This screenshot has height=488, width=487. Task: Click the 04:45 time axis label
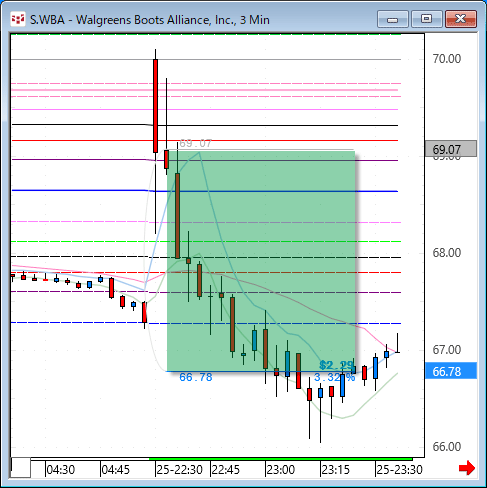(x=116, y=470)
